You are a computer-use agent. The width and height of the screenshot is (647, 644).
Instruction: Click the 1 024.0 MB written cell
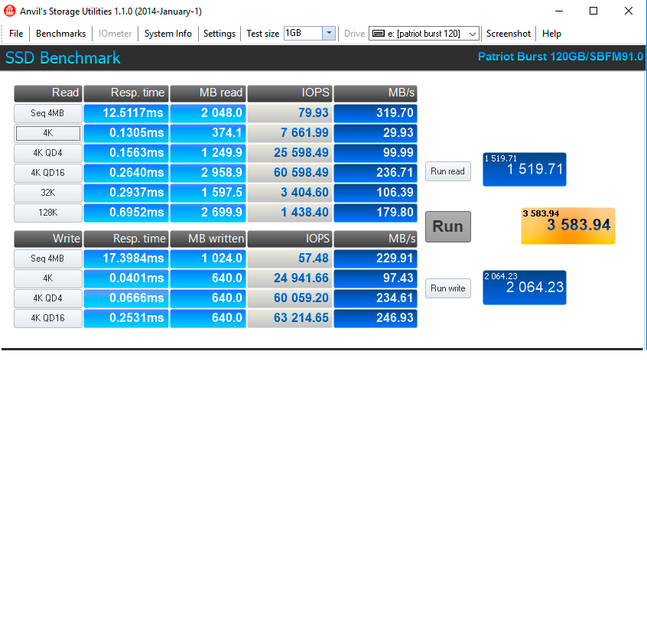(208, 259)
